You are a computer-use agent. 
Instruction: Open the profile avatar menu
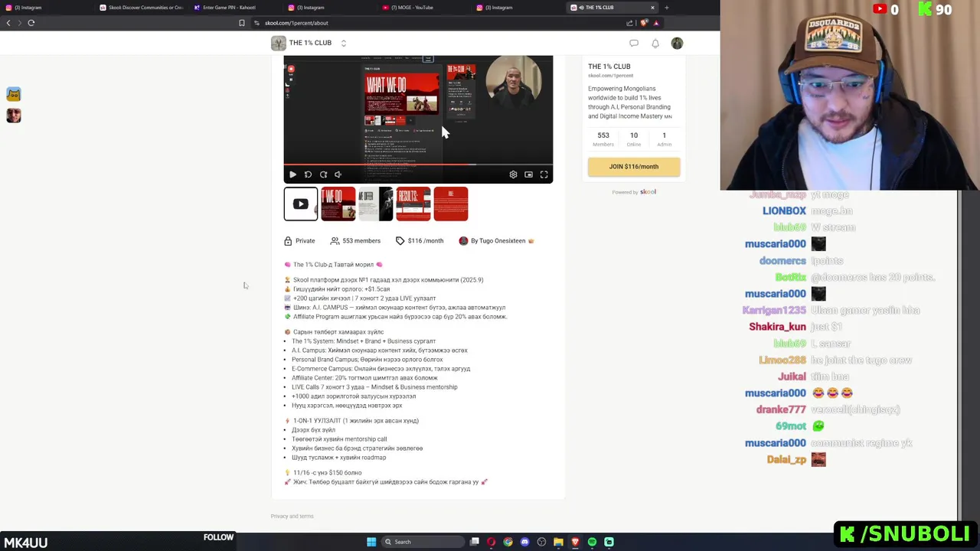(677, 44)
